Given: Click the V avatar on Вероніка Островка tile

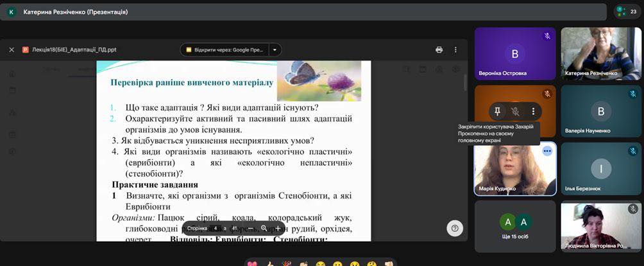Looking at the screenshot, I should click(x=515, y=54).
